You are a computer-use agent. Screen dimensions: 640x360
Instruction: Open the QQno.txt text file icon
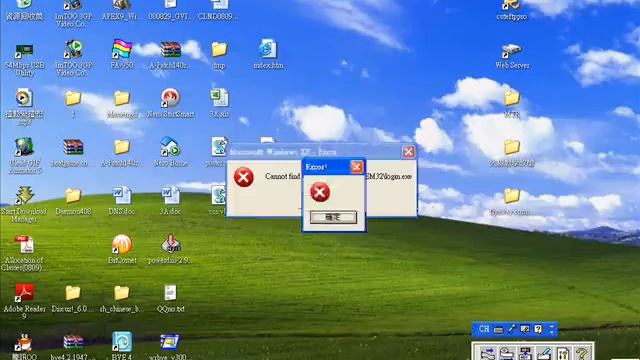171,293
